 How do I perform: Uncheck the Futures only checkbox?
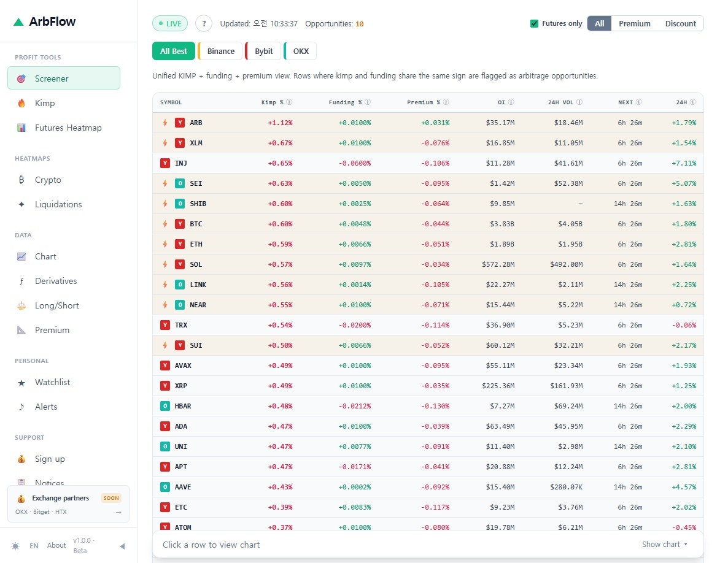coord(535,23)
